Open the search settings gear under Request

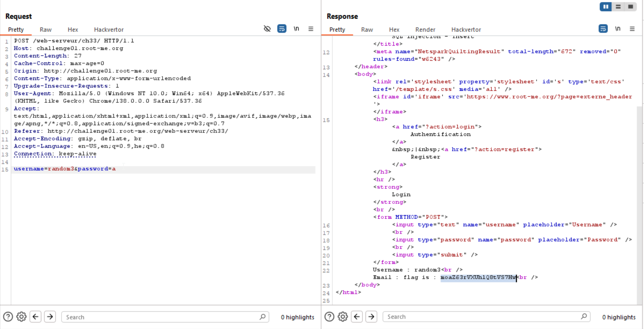[x=21, y=317]
